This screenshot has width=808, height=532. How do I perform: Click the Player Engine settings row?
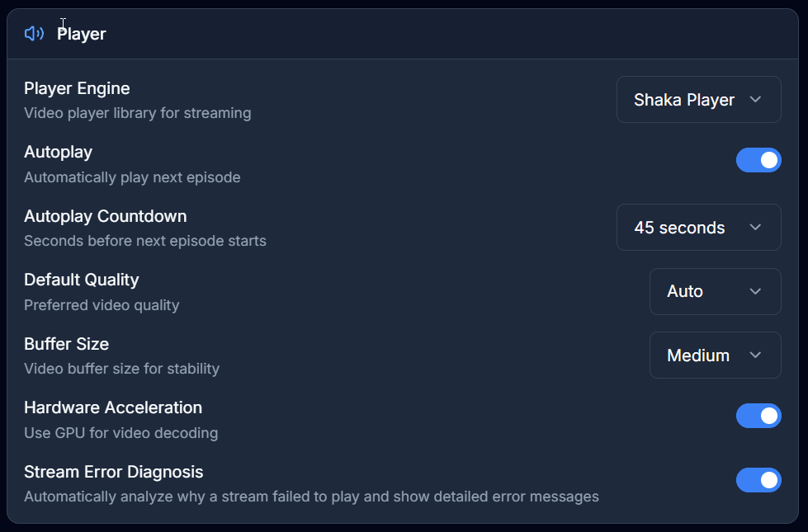330,99
